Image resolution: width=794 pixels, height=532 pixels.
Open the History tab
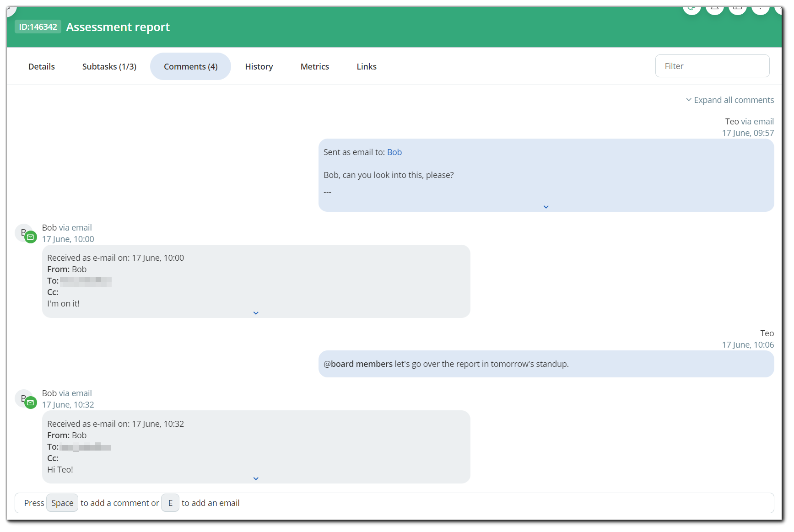pyautogui.click(x=259, y=66)
